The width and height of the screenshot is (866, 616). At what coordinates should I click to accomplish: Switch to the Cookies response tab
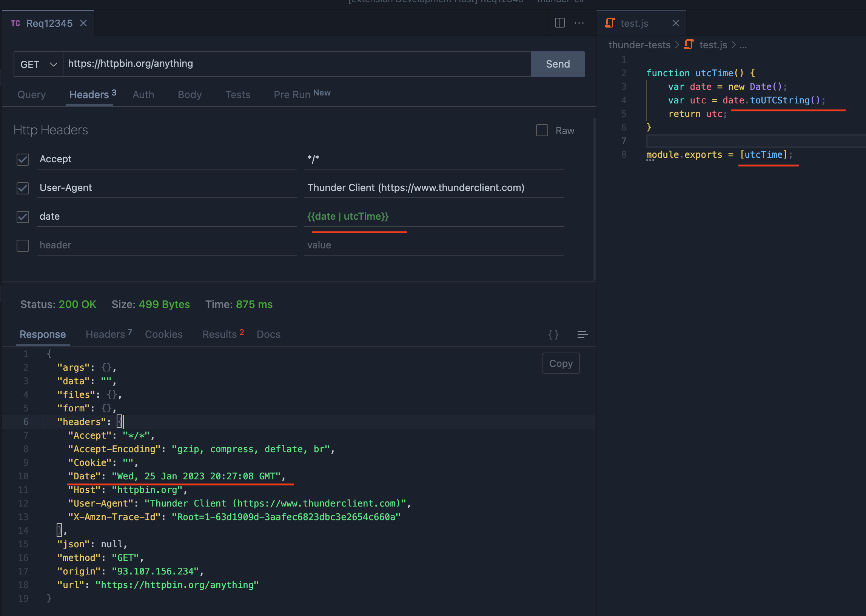[x=163, y=334]
